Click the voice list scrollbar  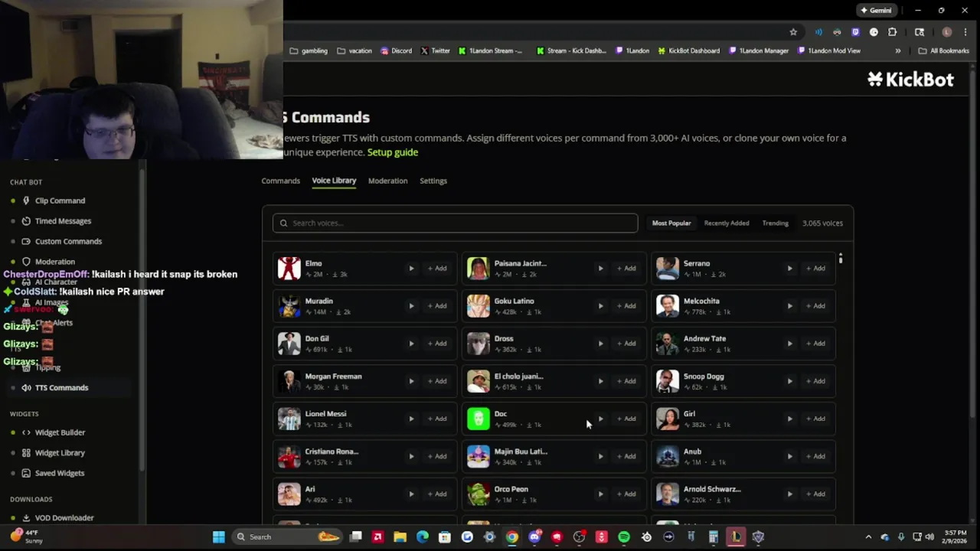[x=841, y=259]
